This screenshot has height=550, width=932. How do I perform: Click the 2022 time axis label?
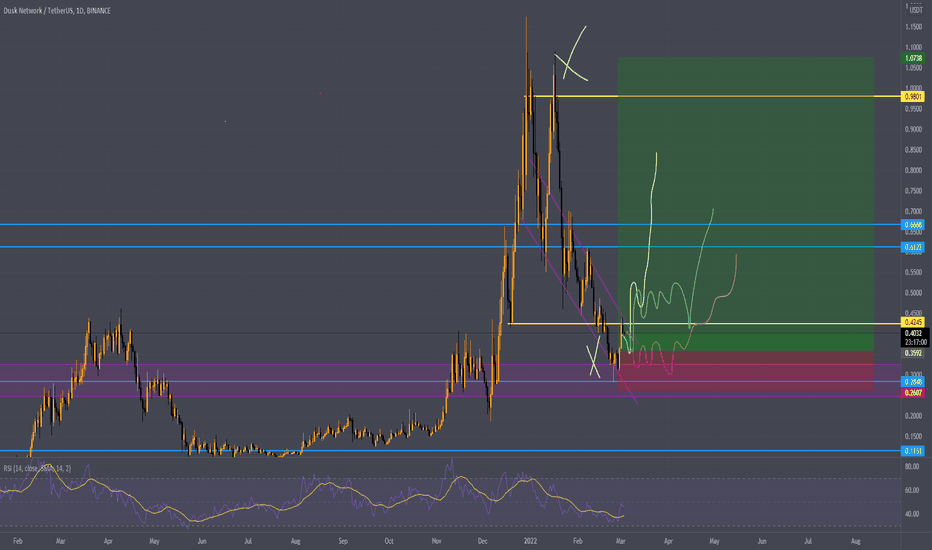pyautogui.click(x=530, y=541)
